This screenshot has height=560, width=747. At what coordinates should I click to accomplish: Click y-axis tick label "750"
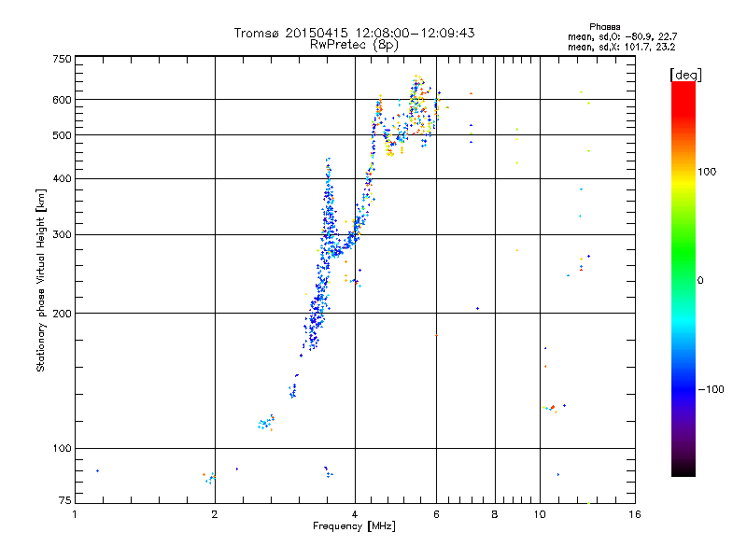click(x=62, y=59)
